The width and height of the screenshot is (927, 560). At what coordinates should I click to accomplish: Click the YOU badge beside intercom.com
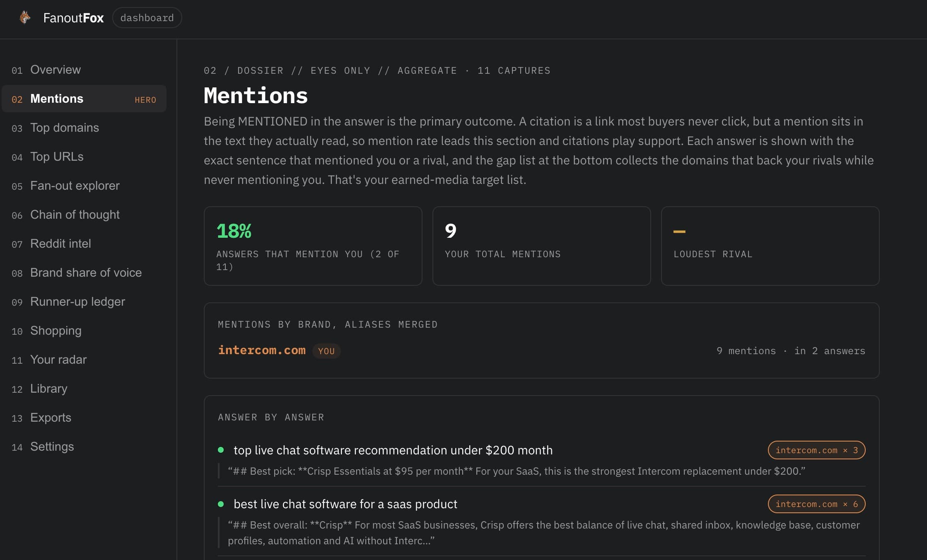(x=326, y=351)
